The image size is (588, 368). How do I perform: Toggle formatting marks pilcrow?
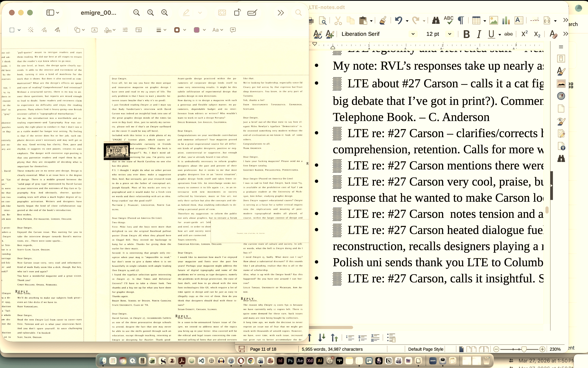461,21
